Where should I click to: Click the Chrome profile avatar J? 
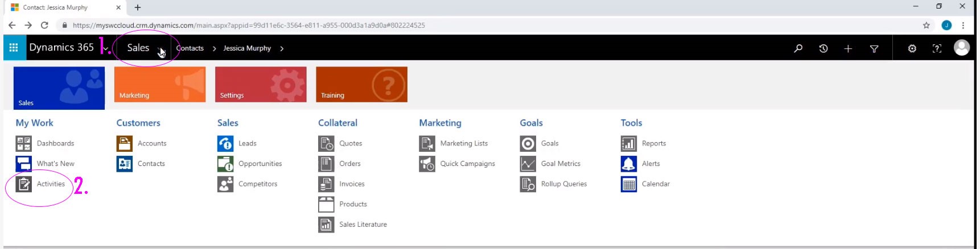point(946,25)
